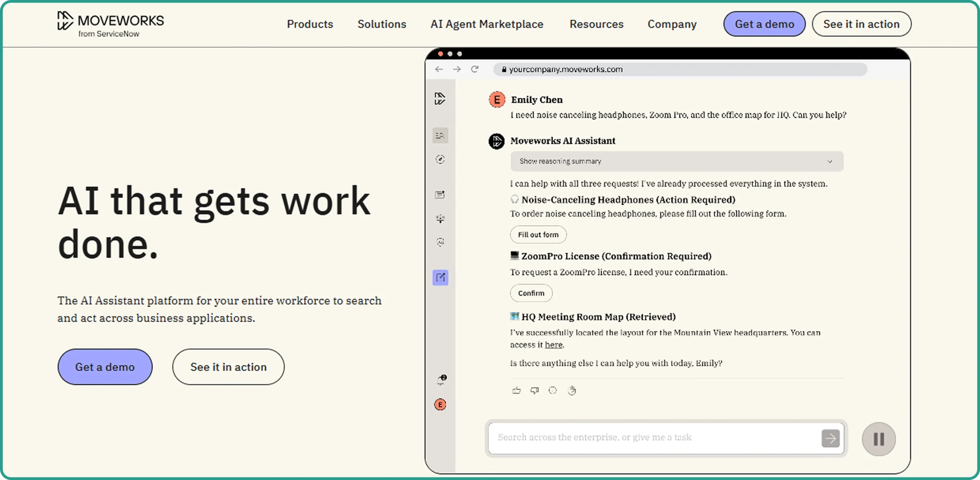Open the Solutions menu
The image size is (980, 480).
(382, 24)
